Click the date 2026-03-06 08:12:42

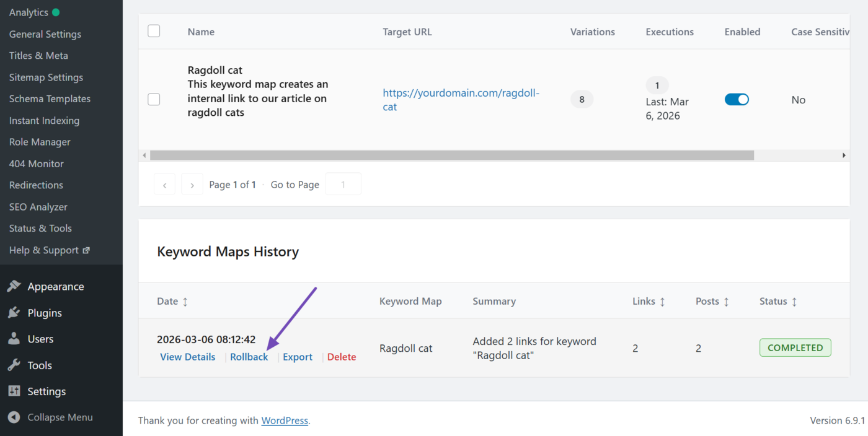[x=206, y=339]
